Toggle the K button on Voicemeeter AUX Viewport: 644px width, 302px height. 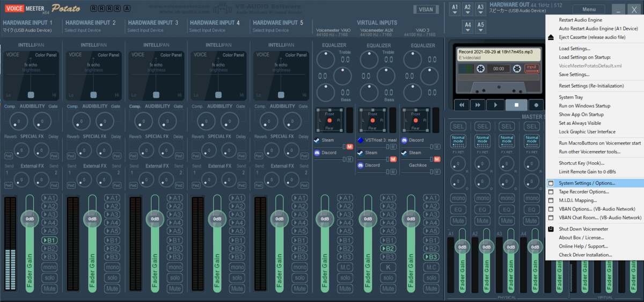(388, 267)
